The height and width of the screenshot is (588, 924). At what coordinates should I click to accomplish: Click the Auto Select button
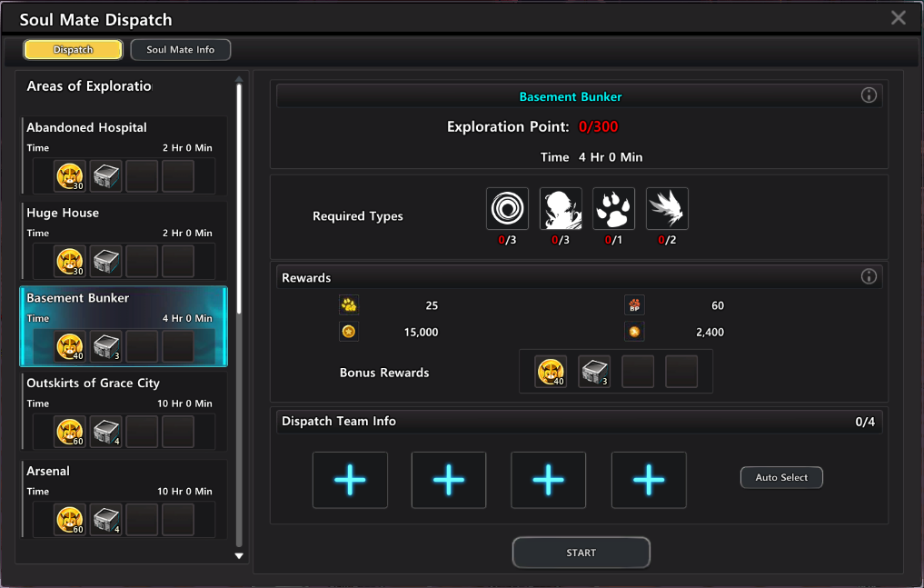pyautogui.click(x=781, y=477)
